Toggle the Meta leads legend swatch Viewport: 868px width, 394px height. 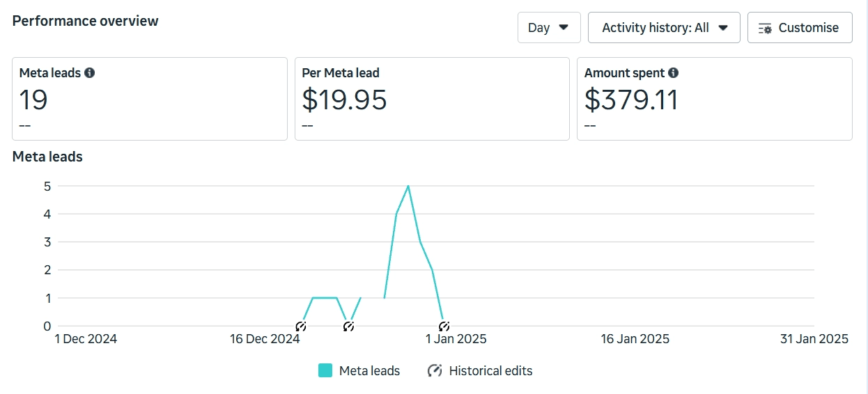[325, 370]
